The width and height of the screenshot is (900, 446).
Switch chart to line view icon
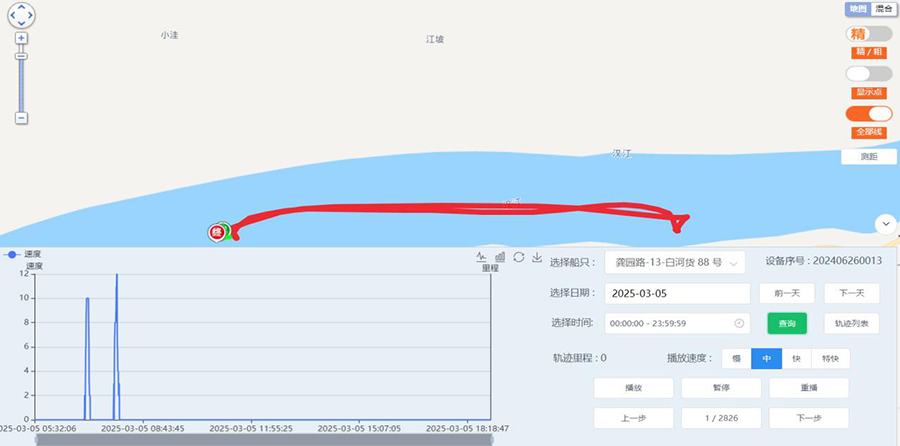pyautogui.click(x=481, y=257)
